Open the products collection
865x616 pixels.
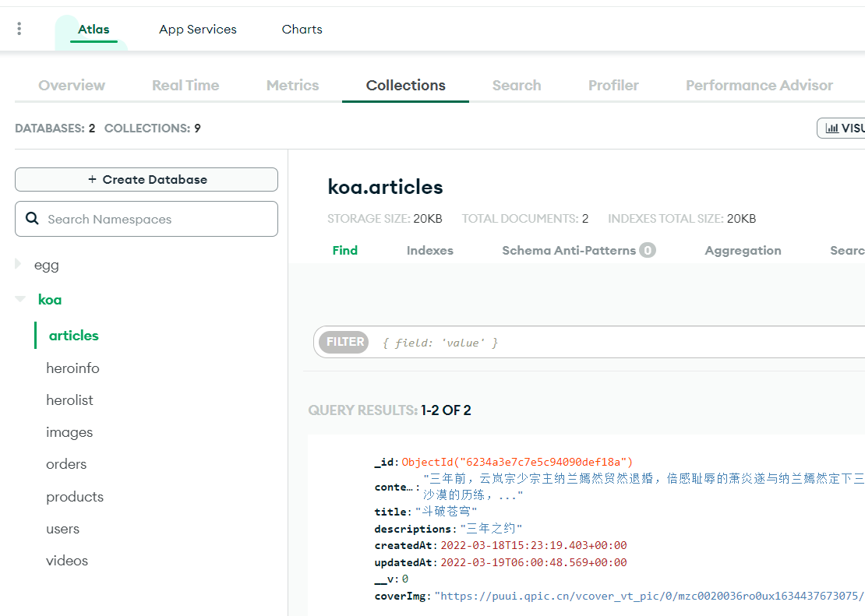pos(75,497)
